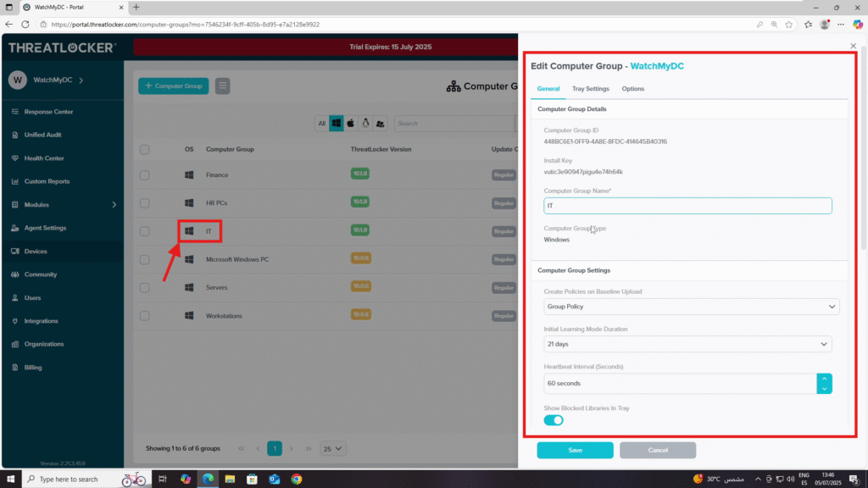Select the IT group checkbox
Screen dimensions: 868x488
[144, 231]
